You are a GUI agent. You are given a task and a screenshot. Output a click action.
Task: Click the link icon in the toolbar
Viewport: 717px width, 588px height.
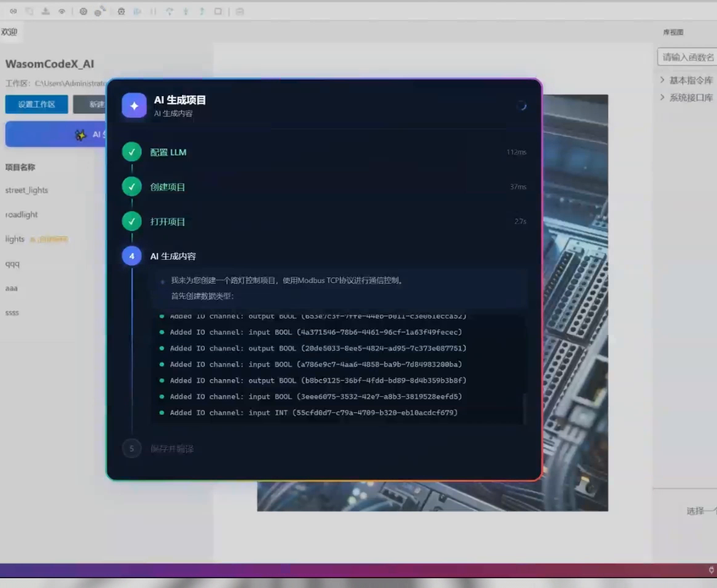pos(13,12)
